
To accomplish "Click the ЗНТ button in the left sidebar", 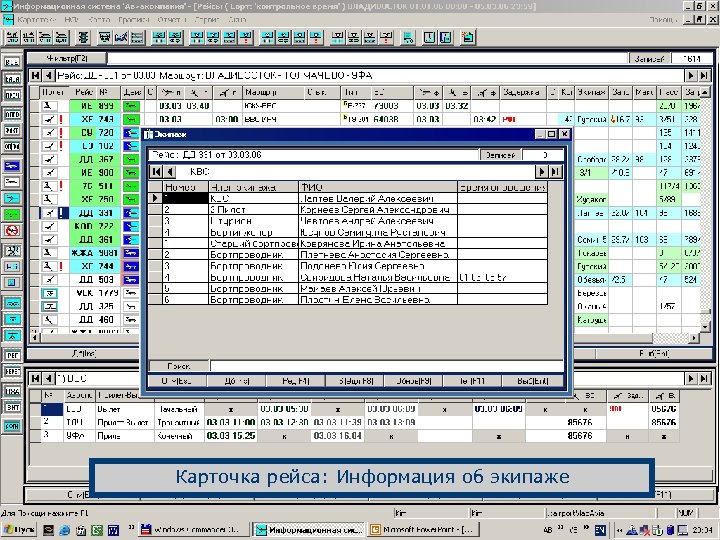I will [x=12, y=407].
